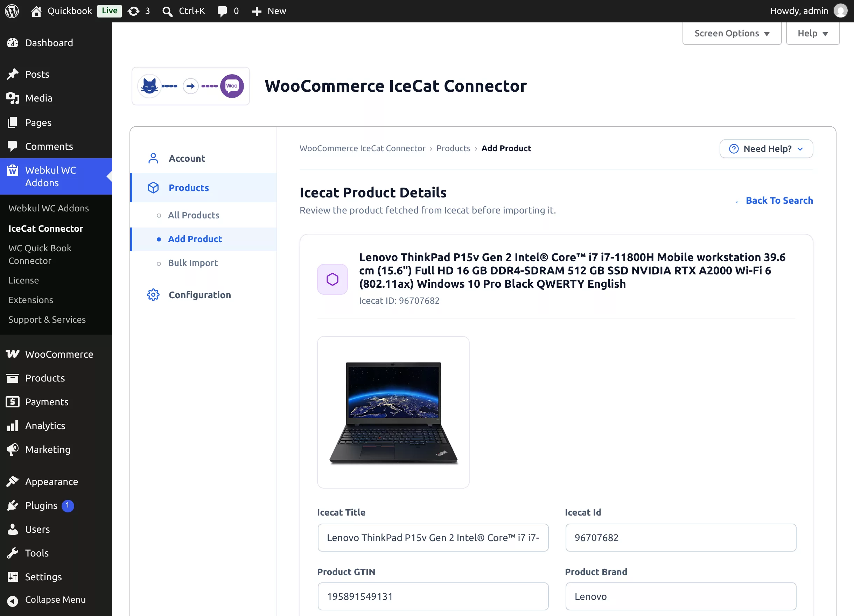The image size is (854, 616).
Task: Open comments bubble in admin bar
Action: (x=222, y=11)
